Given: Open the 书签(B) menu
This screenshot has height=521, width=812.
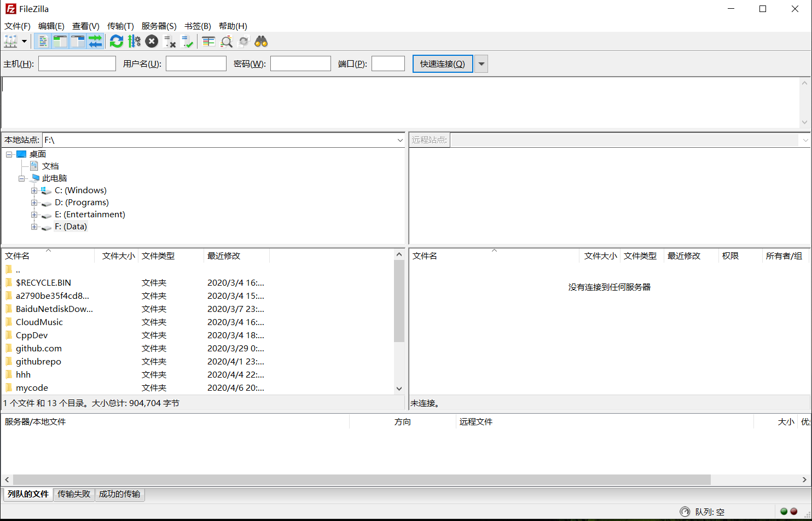Looking at the screenshot, I should pos(198,26).
